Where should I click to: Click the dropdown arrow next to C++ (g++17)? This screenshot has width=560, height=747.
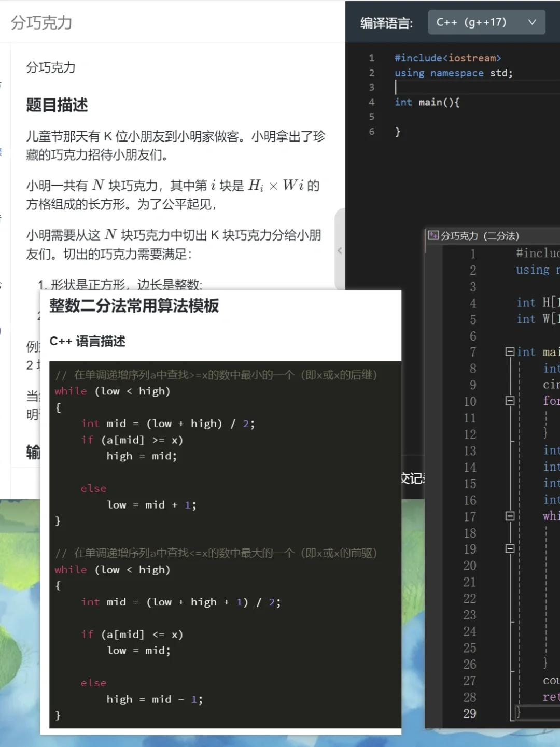tap(532, 22)
